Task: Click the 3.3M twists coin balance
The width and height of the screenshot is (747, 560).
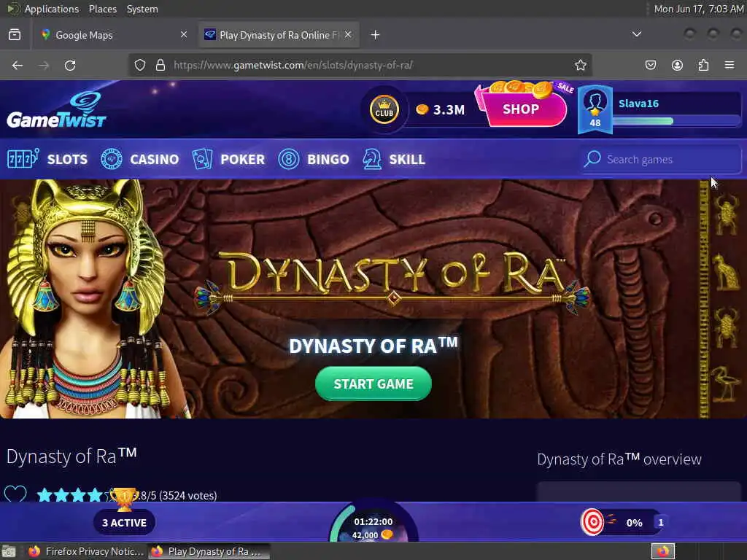Action: 440,110
